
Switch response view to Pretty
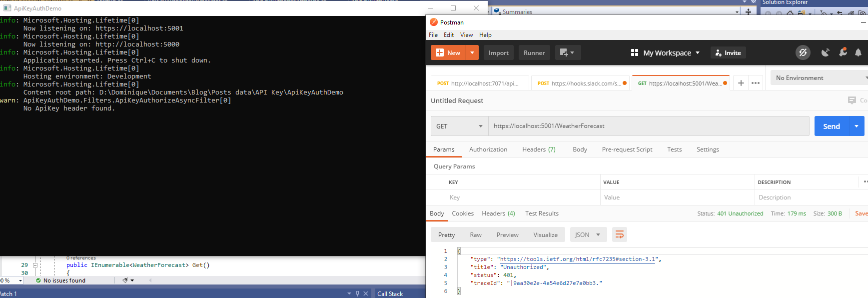446,234
